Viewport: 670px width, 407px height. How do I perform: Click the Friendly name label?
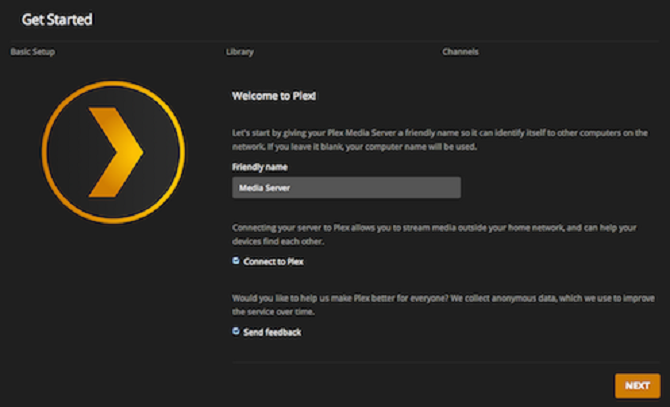pos(257,167)
